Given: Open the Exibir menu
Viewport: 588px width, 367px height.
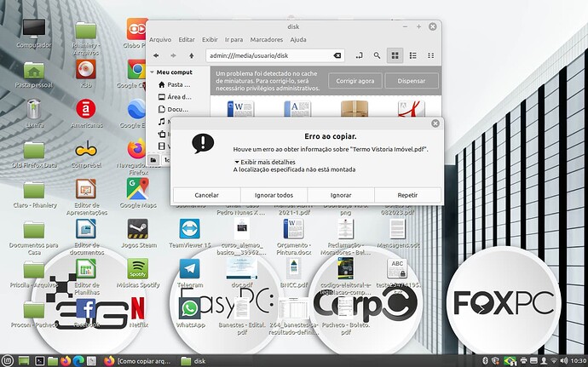Looking at the screenshot, I should click(210, 39).
